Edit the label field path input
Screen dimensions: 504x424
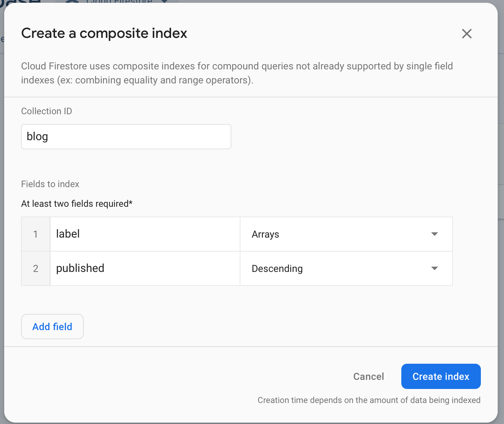pyautogui.click(x=145, y=234)
